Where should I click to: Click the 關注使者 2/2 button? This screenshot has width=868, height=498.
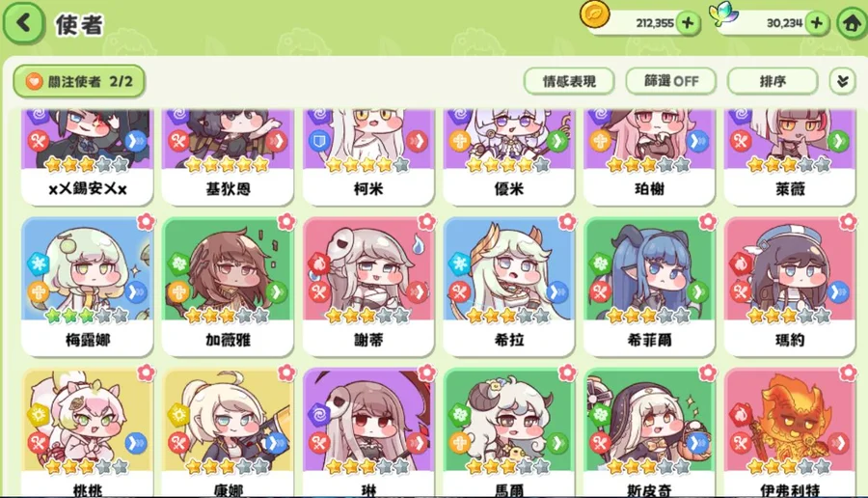[x=79, y=81]
